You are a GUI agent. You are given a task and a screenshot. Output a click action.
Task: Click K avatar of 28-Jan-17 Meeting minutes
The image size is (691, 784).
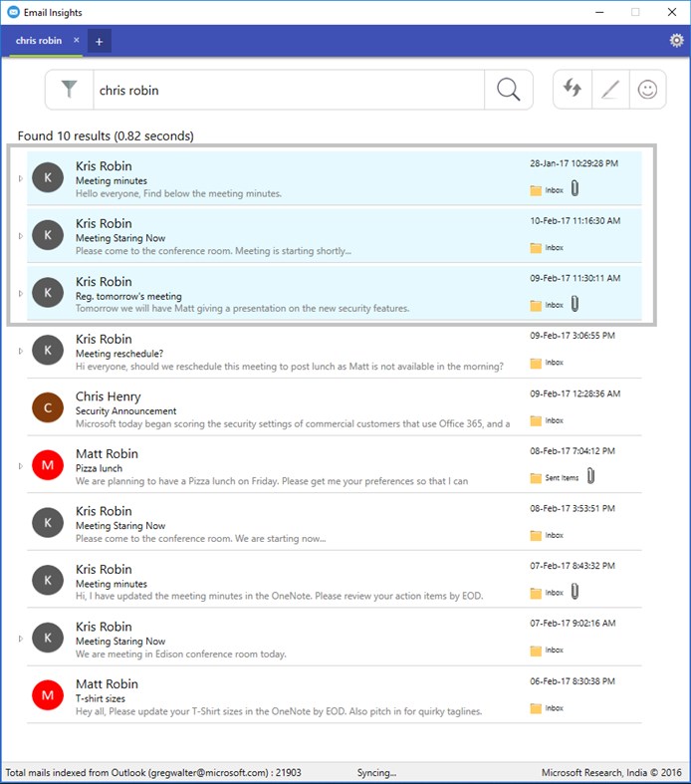(48, 177)
